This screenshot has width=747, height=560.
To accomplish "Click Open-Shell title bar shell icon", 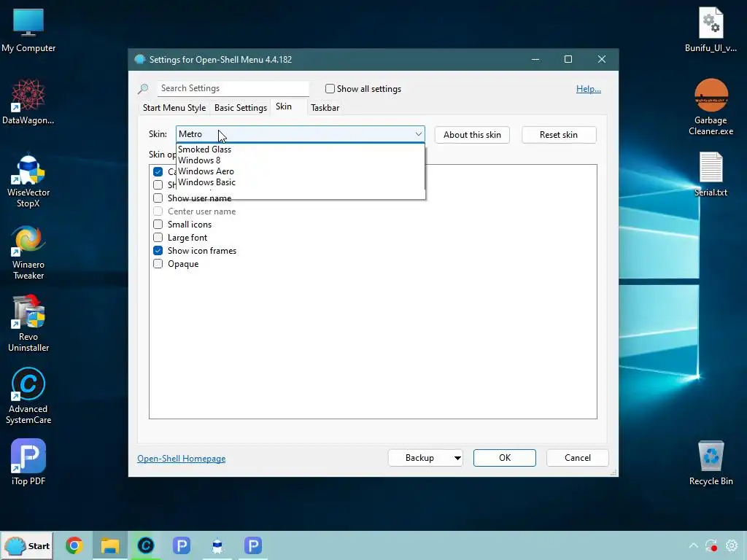I will pyautogui.click(x=139, y=59).
